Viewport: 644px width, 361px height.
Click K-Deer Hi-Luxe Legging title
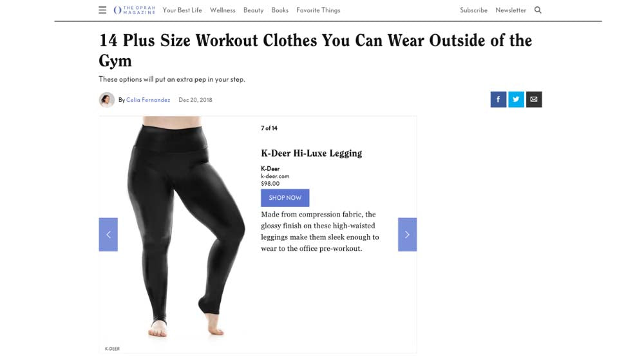coord(311,153)
